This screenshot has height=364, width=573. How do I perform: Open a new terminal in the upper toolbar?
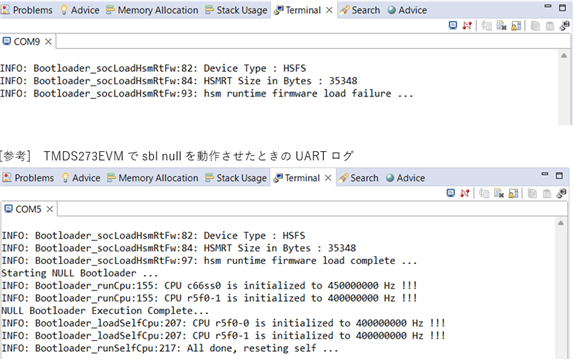453,26
